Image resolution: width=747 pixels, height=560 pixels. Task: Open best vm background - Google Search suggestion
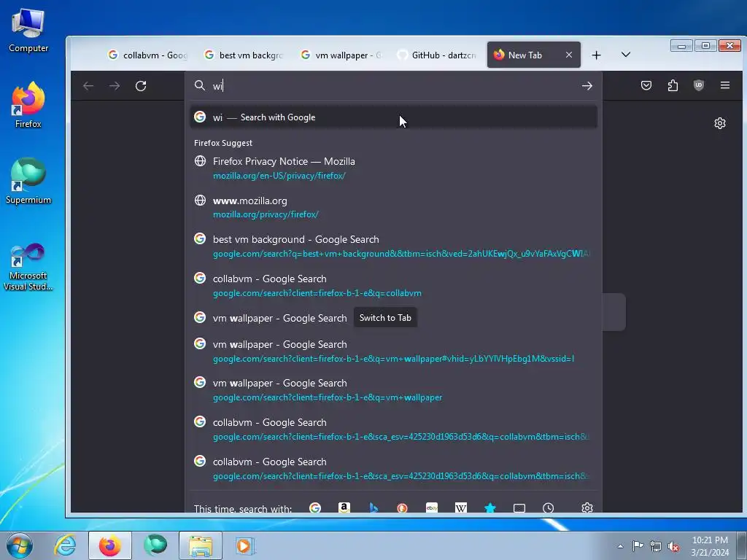(x=393, y=246)
